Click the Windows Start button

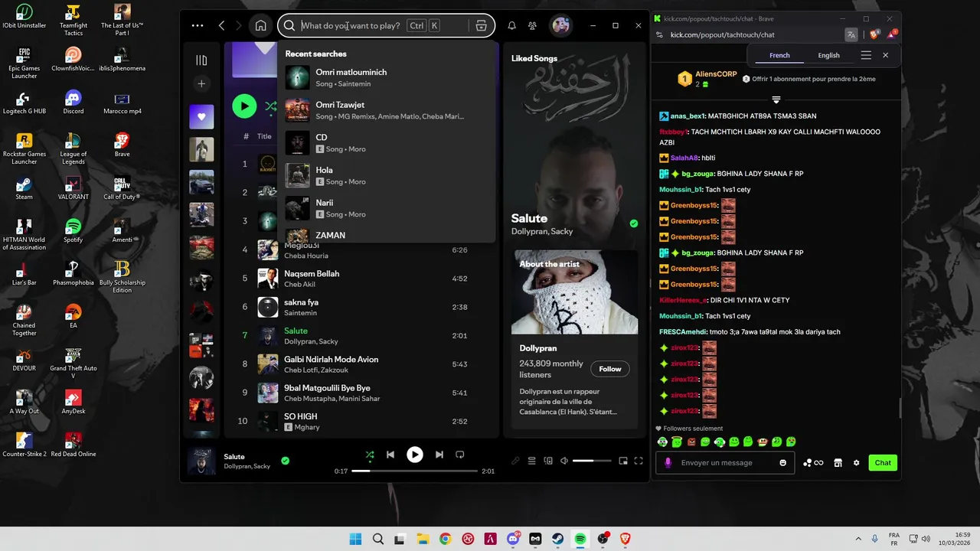tap(355, 539)
